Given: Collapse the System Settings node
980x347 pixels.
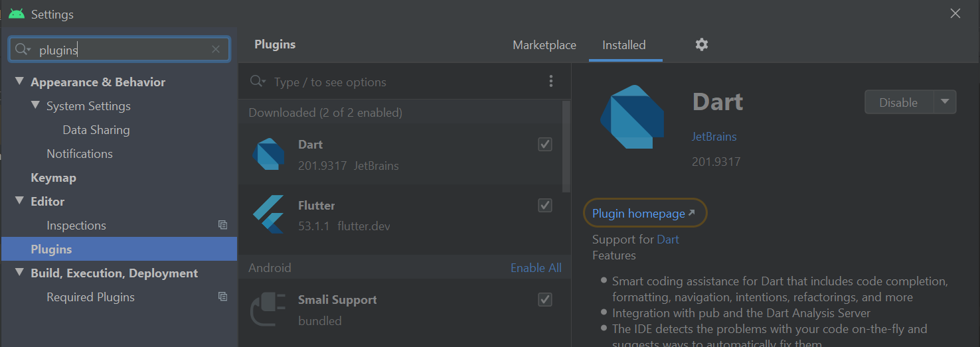Looking at the screenshot, I should [x=35, y=106].
